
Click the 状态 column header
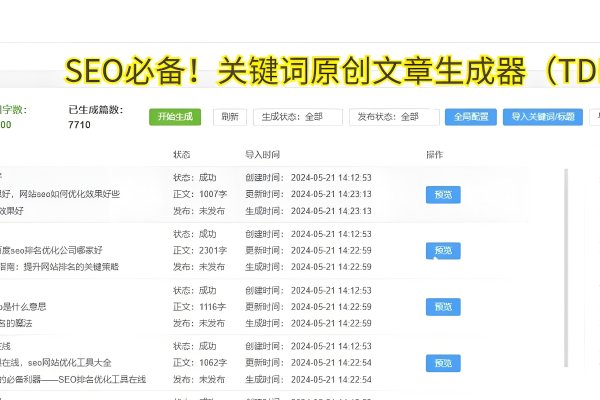181,155
